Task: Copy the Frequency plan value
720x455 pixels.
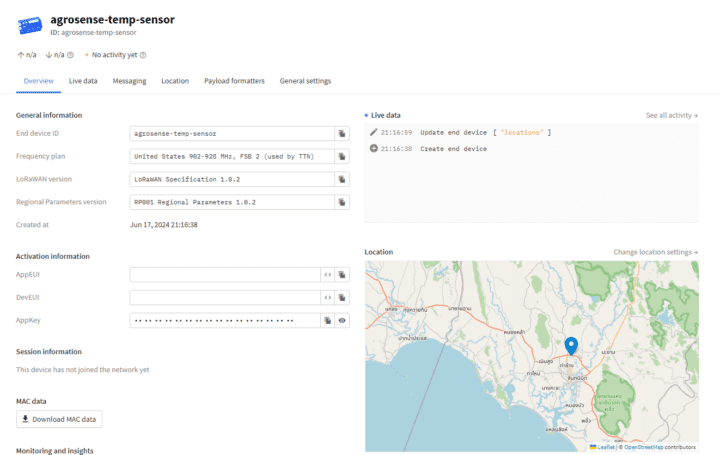Action: point(341,156)
